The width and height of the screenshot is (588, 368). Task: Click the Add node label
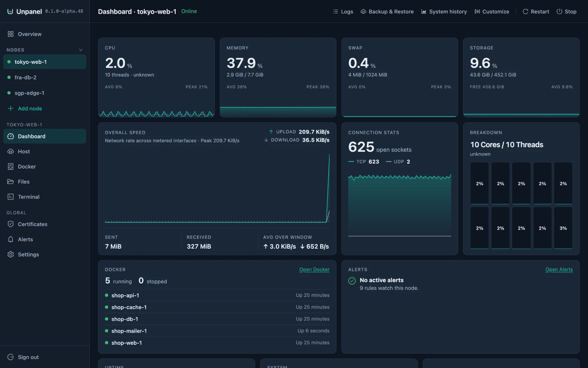point(30,108)
